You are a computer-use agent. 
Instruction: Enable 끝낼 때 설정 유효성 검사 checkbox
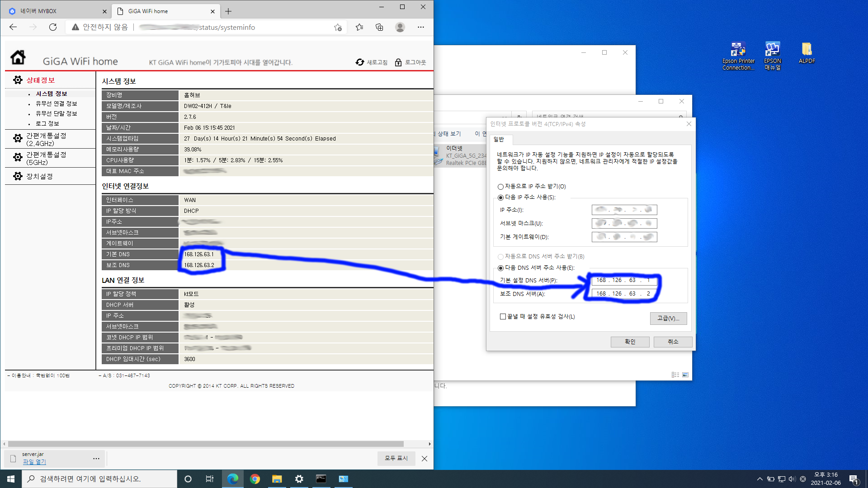point(503,317)
